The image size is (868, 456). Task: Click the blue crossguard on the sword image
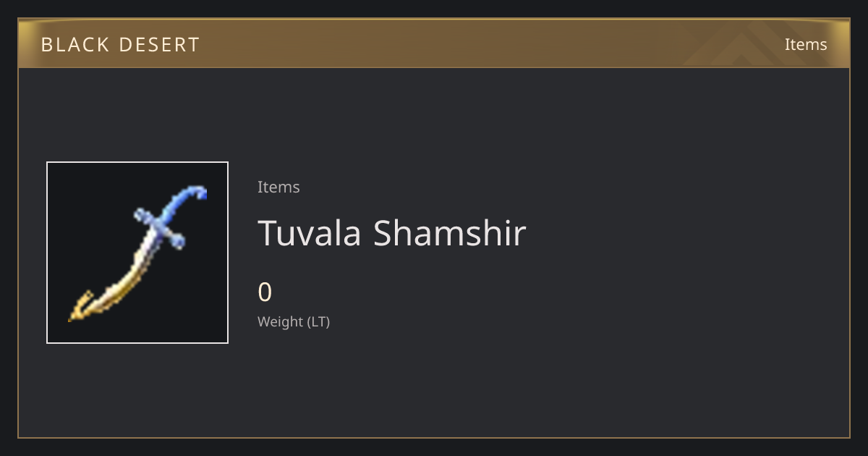(x=160, y=228)
